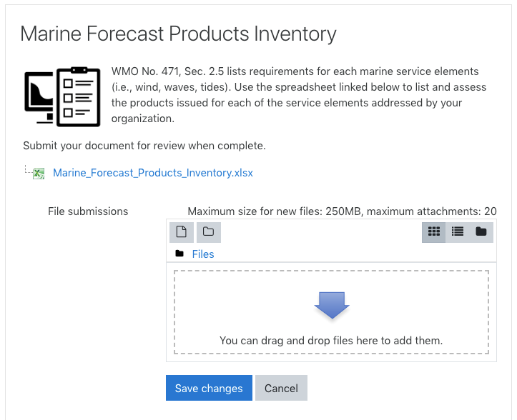Switch to folder tree view
The image size is (517, 420).
[x=481, y=232]
